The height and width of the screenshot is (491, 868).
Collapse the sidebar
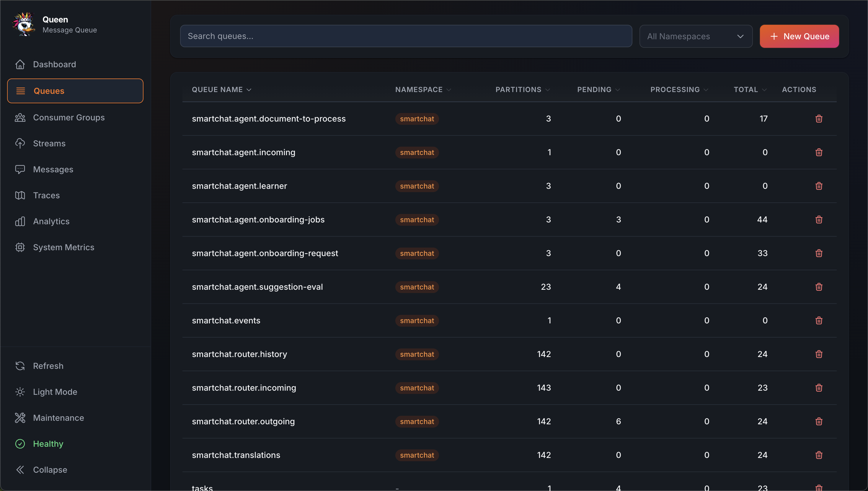click(50, 470)
